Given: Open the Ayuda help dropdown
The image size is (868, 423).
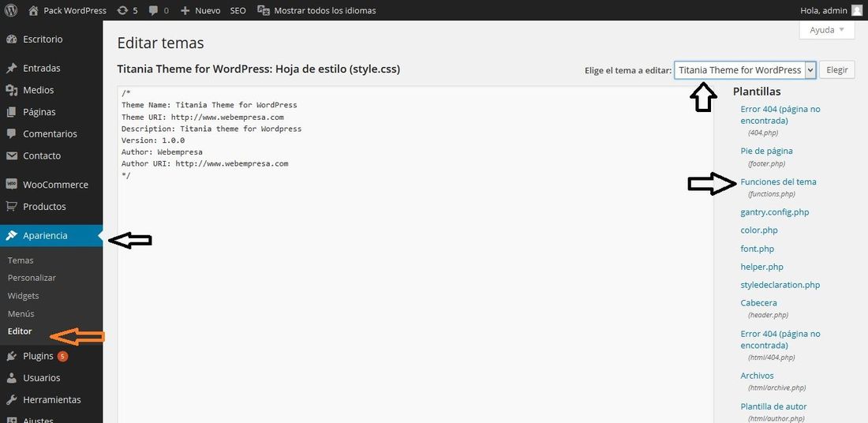Looking at the screenshot, I should 827,30.
